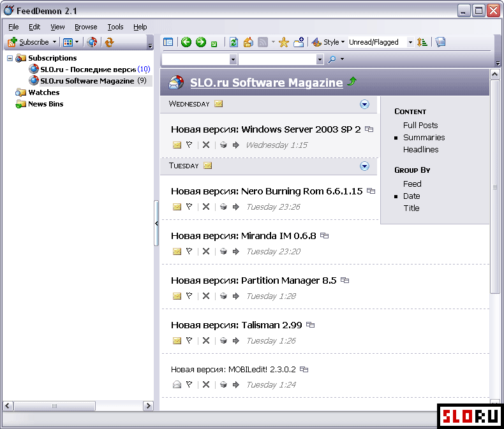Click the gold star favorites icon

coord(284,42)
